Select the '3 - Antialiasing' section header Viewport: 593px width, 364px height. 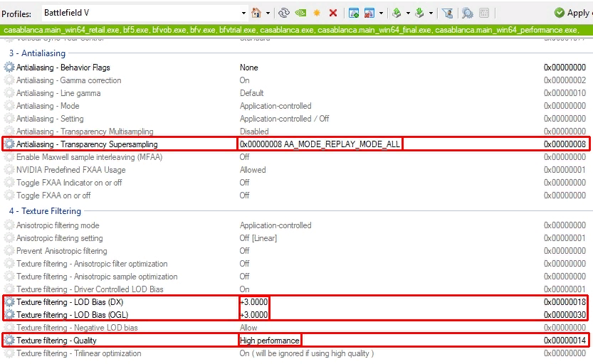38,53
